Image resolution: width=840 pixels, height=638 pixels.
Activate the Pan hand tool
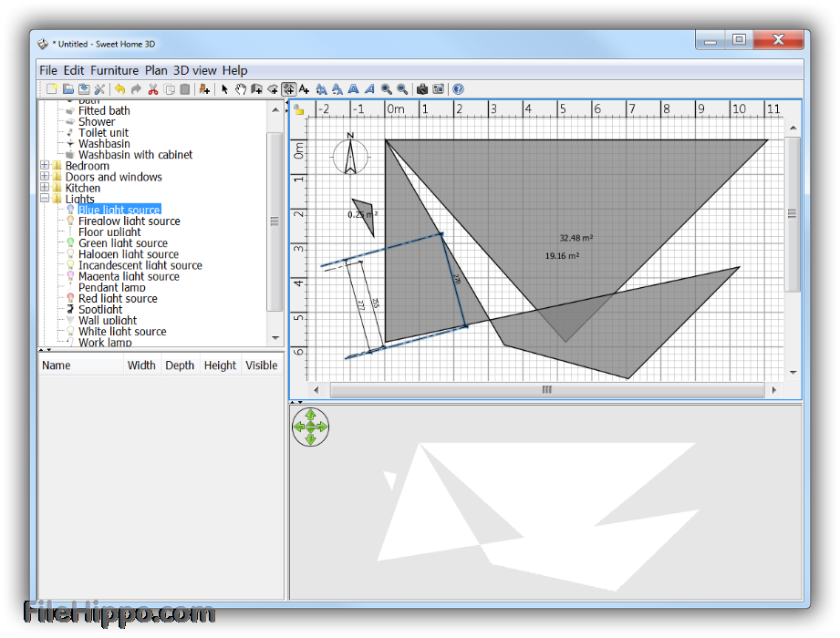[x=241, y=89]
